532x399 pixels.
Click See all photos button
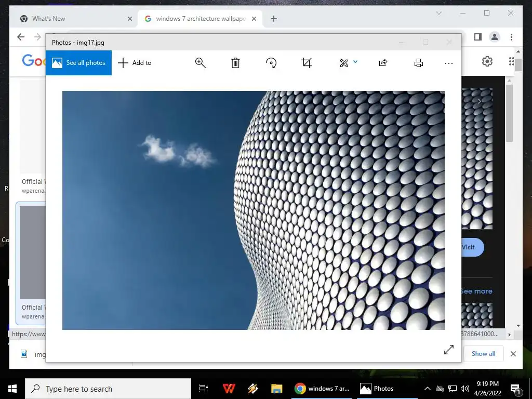78,63
